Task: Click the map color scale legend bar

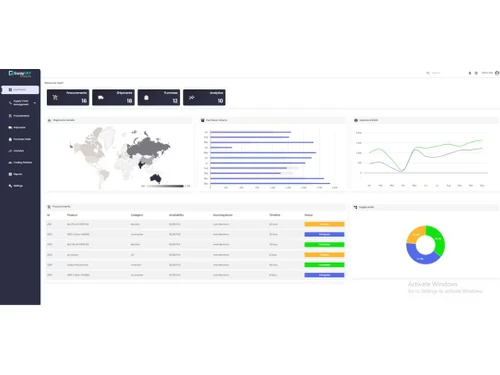Action: point(165,186)
